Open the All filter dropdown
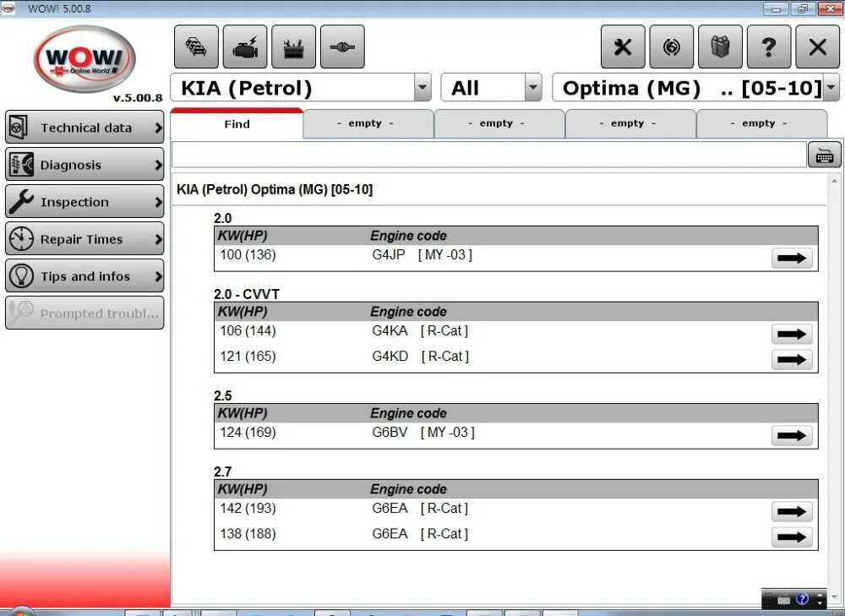Screen dimensions: 845x616 click(533, 87)
